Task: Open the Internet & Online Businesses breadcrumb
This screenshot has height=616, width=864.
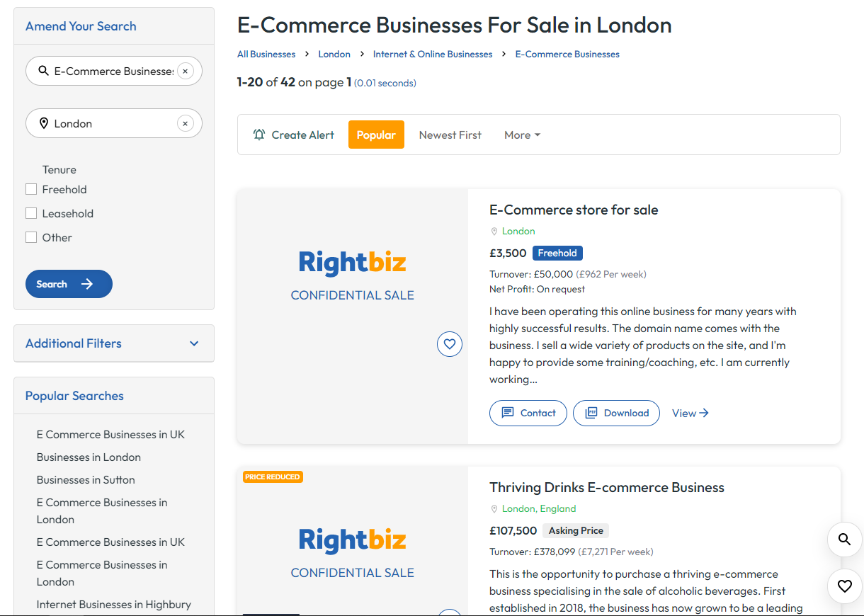Action: (432, 54)
